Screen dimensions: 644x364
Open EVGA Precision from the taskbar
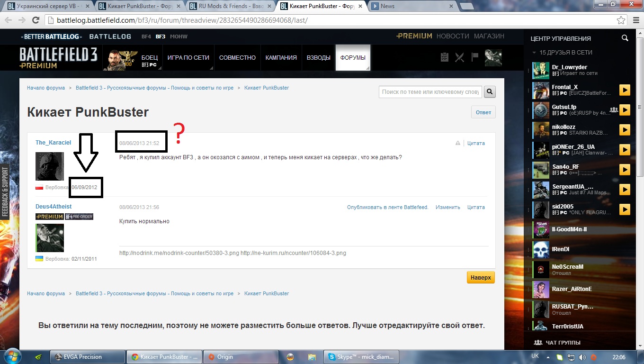pyautogui.click(x=88, y=357)
